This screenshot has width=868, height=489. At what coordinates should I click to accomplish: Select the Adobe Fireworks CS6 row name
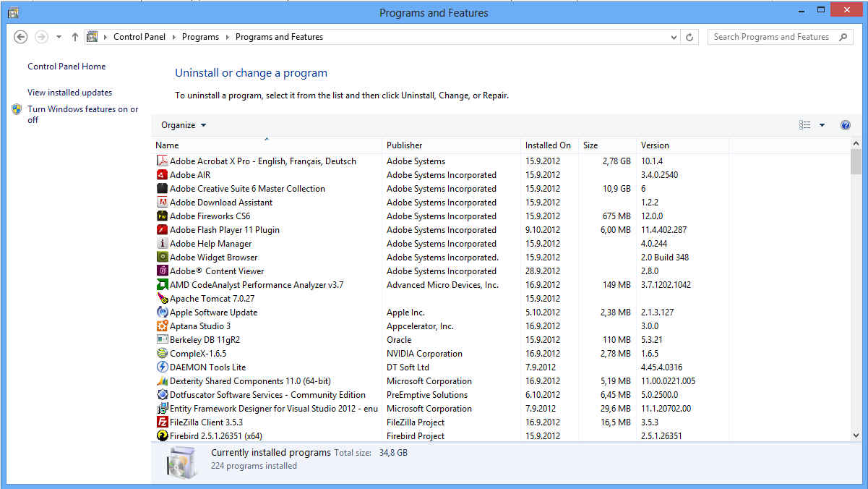coord(210,216)
